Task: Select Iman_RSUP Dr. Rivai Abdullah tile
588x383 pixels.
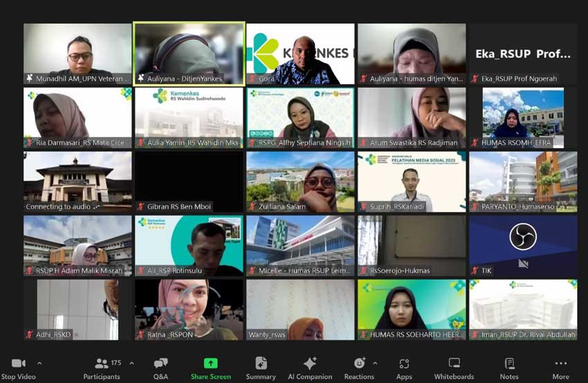Action: click(x=523, y=310)
